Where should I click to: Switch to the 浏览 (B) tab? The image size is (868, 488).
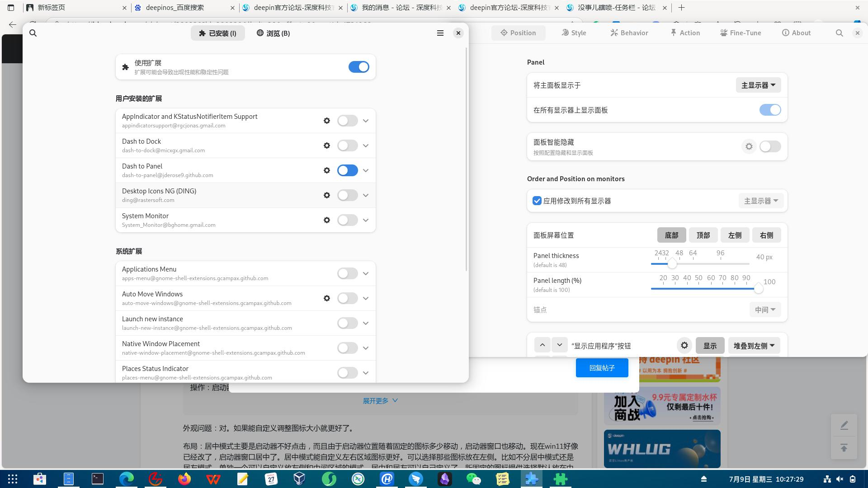pos(273,33)
